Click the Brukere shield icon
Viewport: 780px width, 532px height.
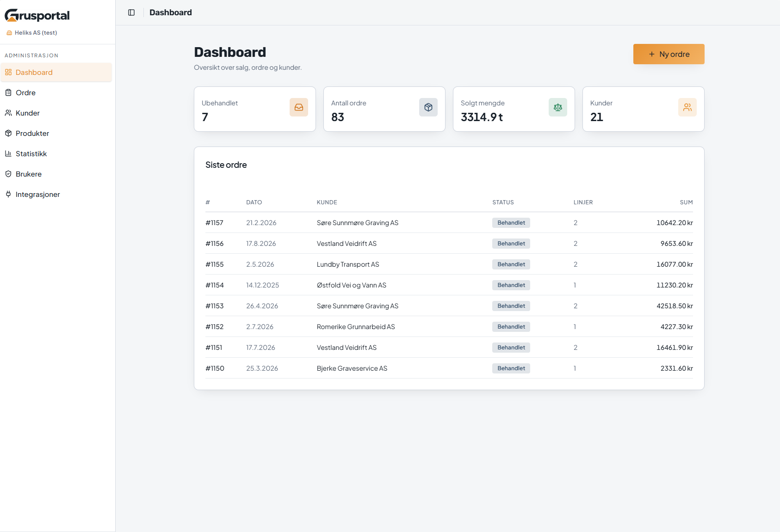pos(8,174)
